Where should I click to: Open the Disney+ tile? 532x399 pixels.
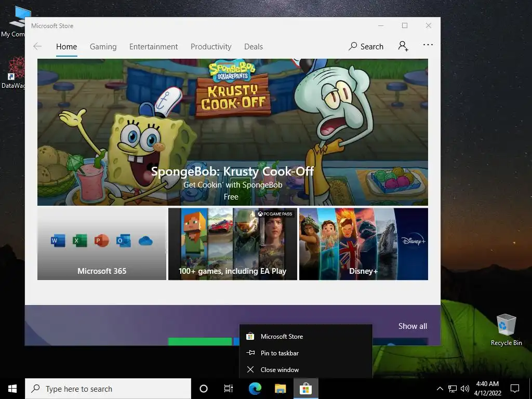coord(363,244)
